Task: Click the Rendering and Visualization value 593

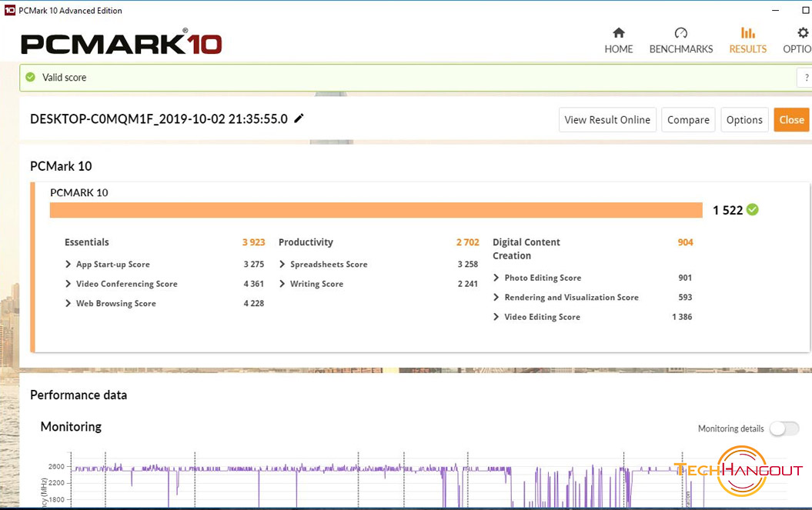Action: [685, 297]
